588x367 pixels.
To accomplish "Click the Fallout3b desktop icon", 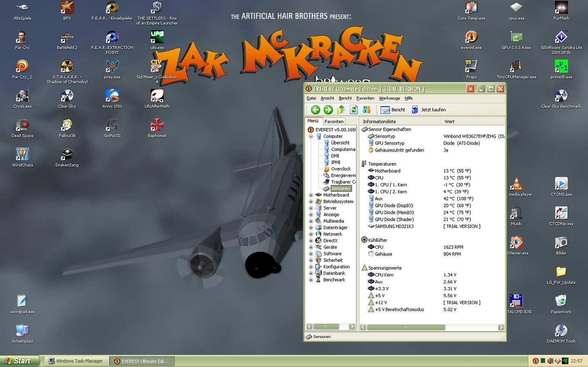I will pyautogui.click(x=67, y=129).
